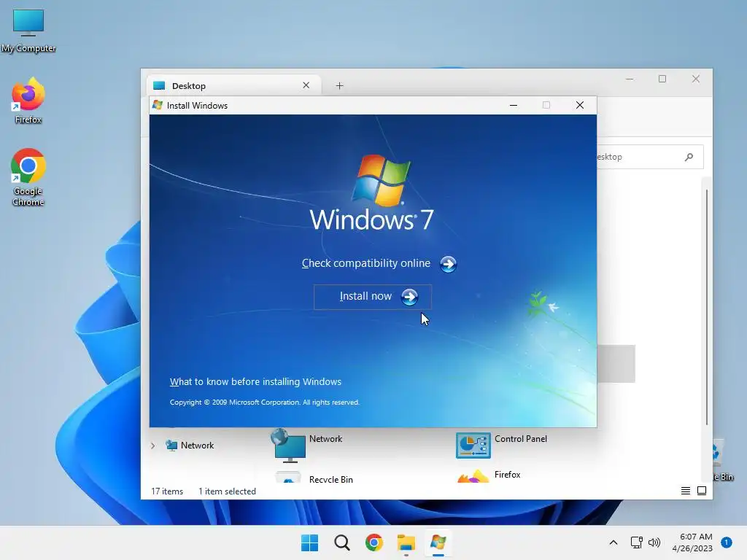Open taskbar Search
Screen dimensions: 747x560
coord(341,542)
